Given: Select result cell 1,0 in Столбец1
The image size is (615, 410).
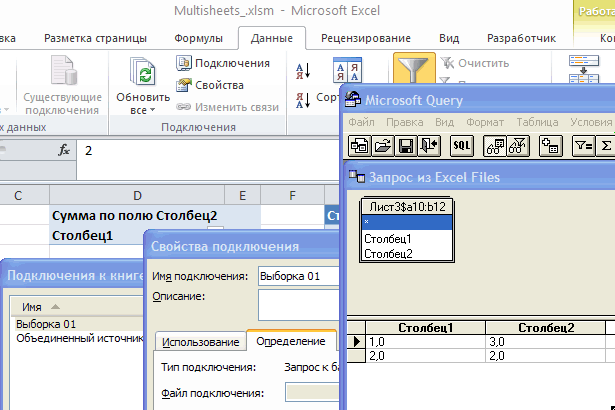Looking at the screenshot, I should click(x=426, y=342).
